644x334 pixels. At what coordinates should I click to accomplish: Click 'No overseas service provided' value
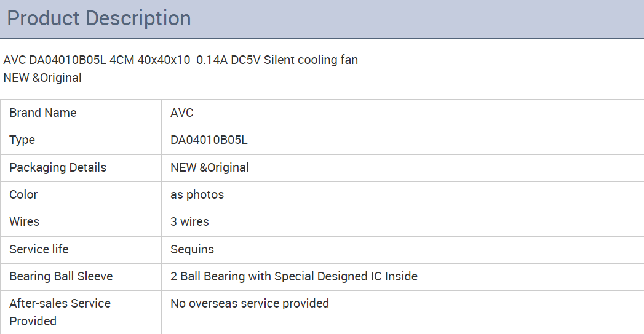pyautogui.click(x=250, y=304)
